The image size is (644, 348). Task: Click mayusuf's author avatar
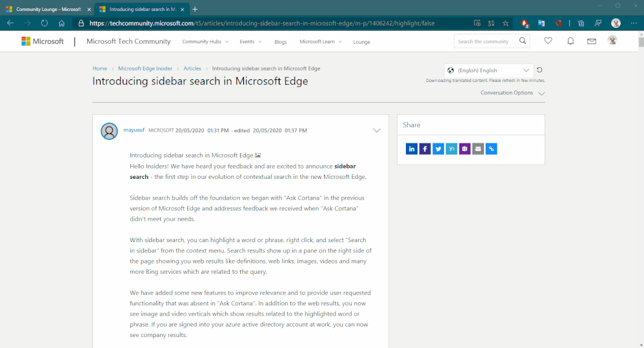click(x=109, y=131)
